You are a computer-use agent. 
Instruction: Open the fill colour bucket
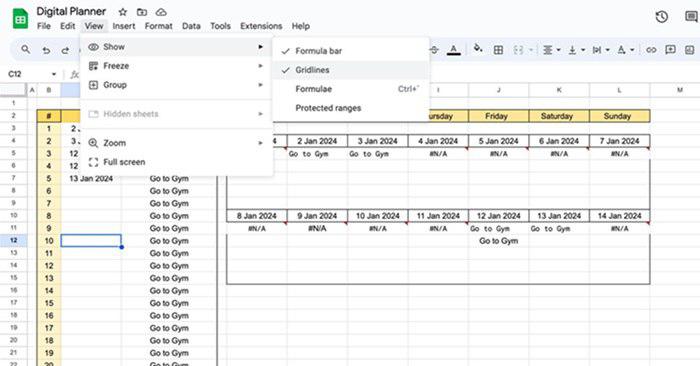click(x=478, y=49)
